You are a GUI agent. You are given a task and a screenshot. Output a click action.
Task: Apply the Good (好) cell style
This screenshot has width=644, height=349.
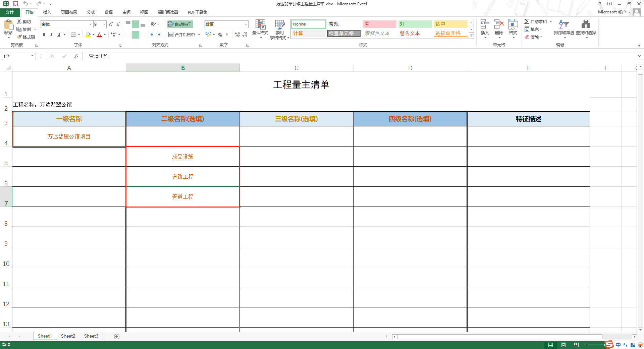(415, 24)
